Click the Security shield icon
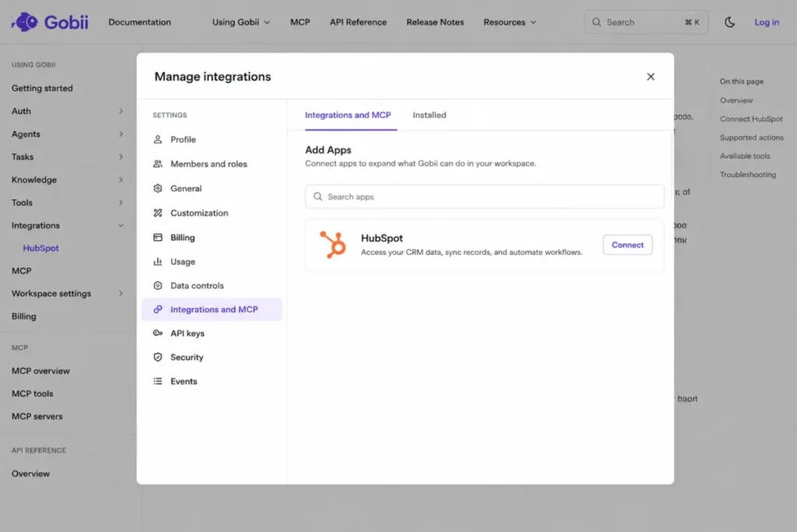Image resolution: width=797 pixels, height=532 pixels. pyautogui.click(x=157, y=357)
